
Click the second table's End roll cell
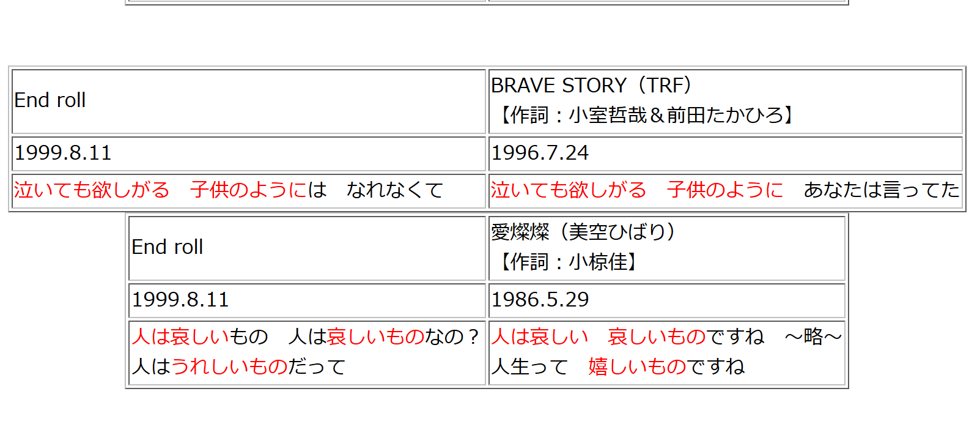tap(307, 248)
